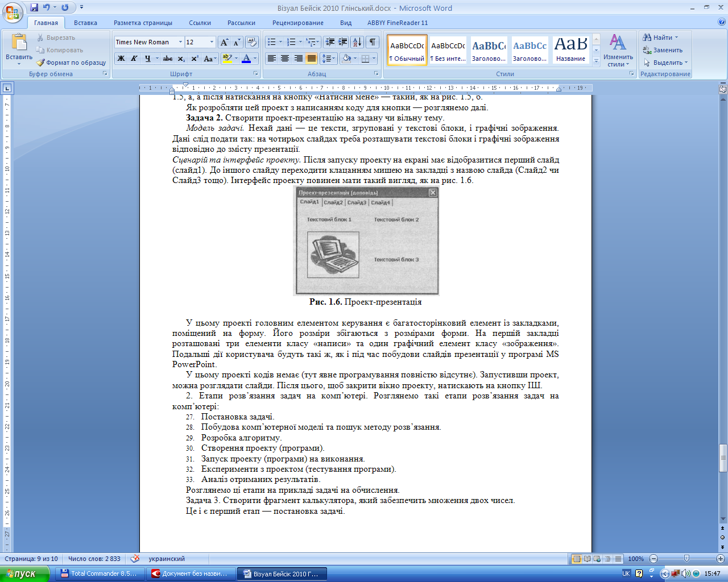Click Заменить replace button

[x=663, y=50]
